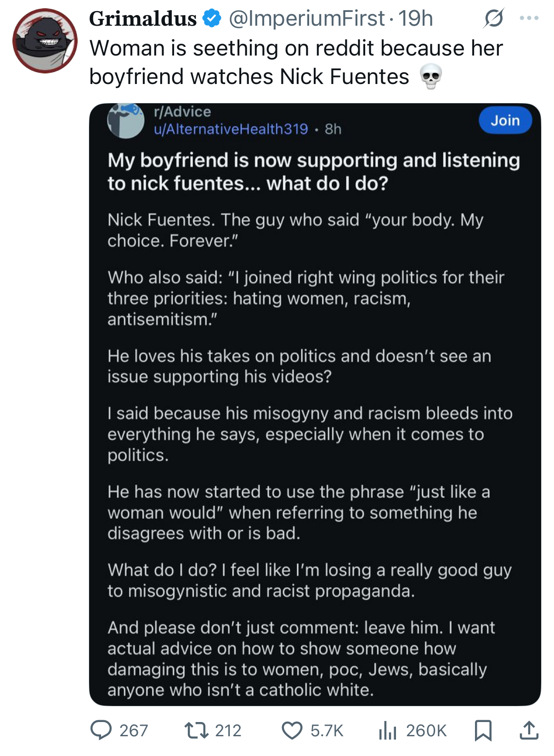Screen dimensions: 554x756
Task: Click the Grimaldus display name
Action: tap(143, 18)
